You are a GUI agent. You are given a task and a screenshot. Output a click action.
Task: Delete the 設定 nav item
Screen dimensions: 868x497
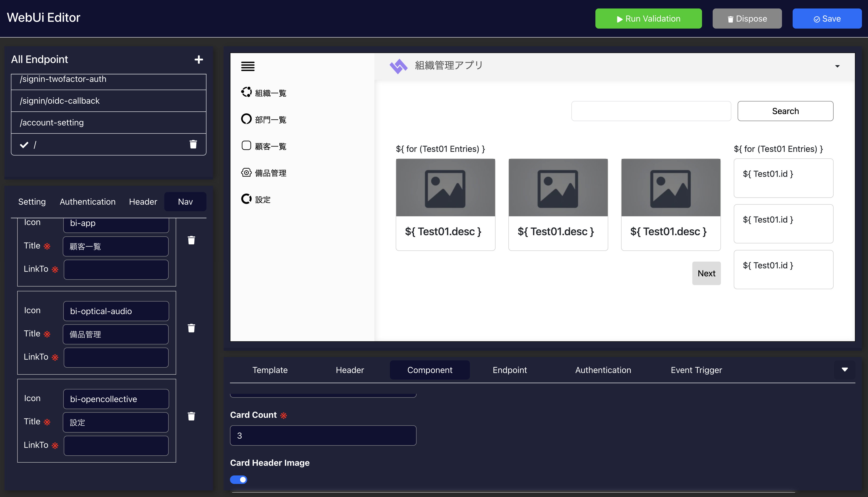pyautogui.click(x=191, y=416)
